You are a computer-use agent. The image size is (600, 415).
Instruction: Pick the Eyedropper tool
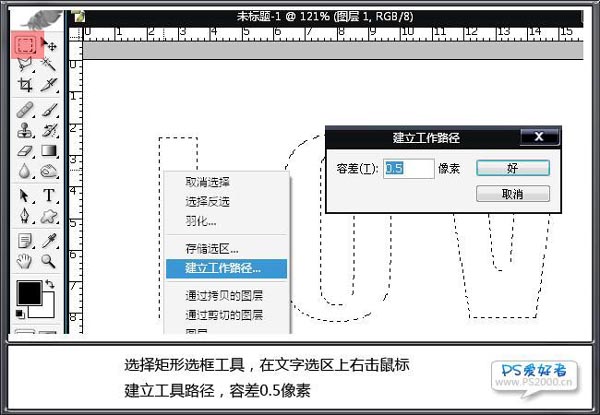[x=49, y=240]
